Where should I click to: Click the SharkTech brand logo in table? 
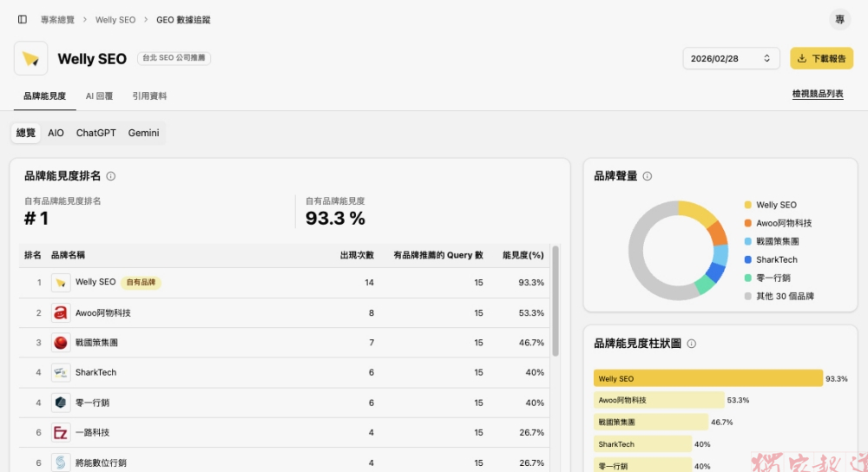pyautogui.click(x=61, y=372)
